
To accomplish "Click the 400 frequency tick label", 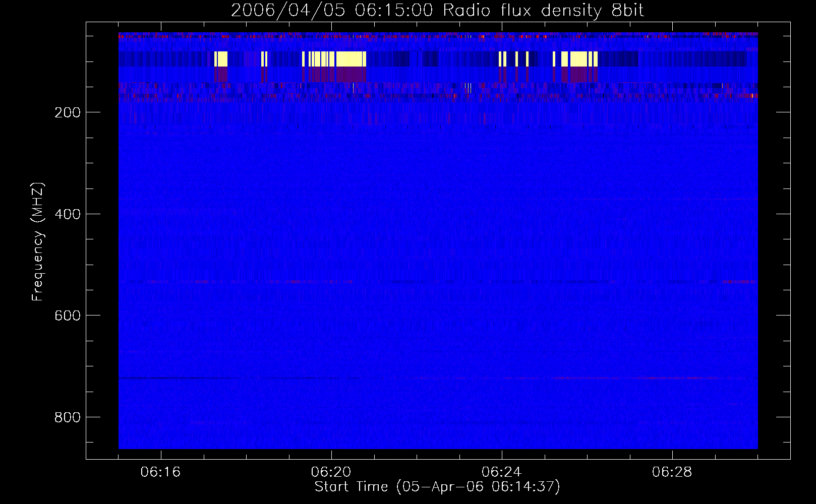I will pos(68,214).
